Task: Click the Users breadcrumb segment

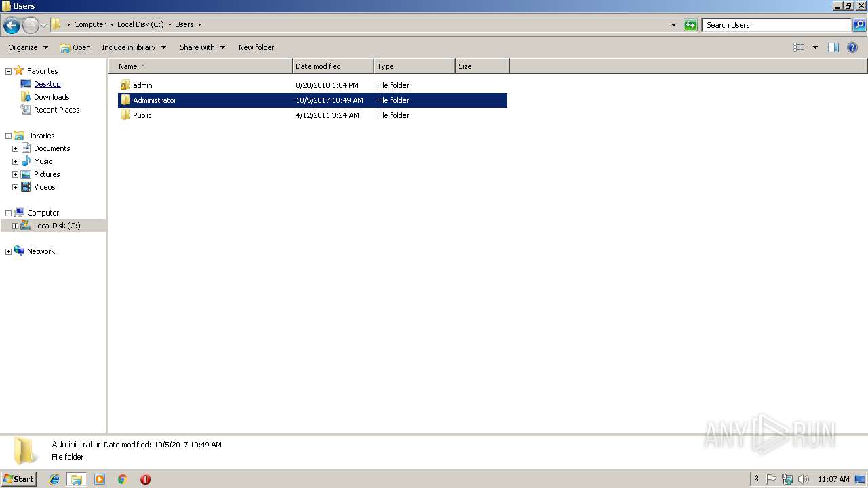Action: click(184, 24)
